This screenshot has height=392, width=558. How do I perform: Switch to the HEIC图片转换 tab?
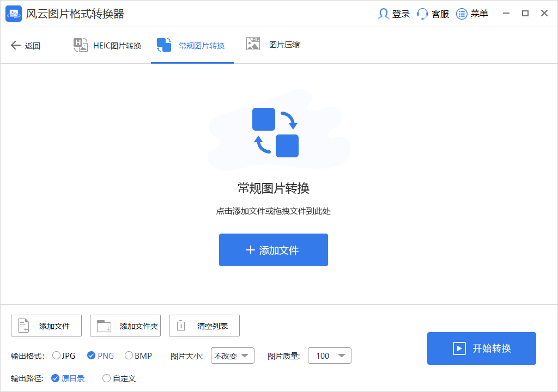(x=107, y=45)
